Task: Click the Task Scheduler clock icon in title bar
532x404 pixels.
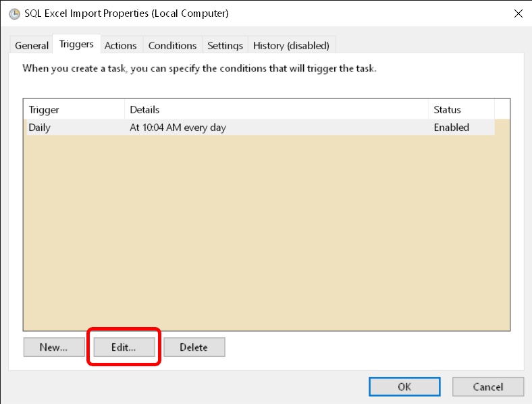Action: point(14,13)
